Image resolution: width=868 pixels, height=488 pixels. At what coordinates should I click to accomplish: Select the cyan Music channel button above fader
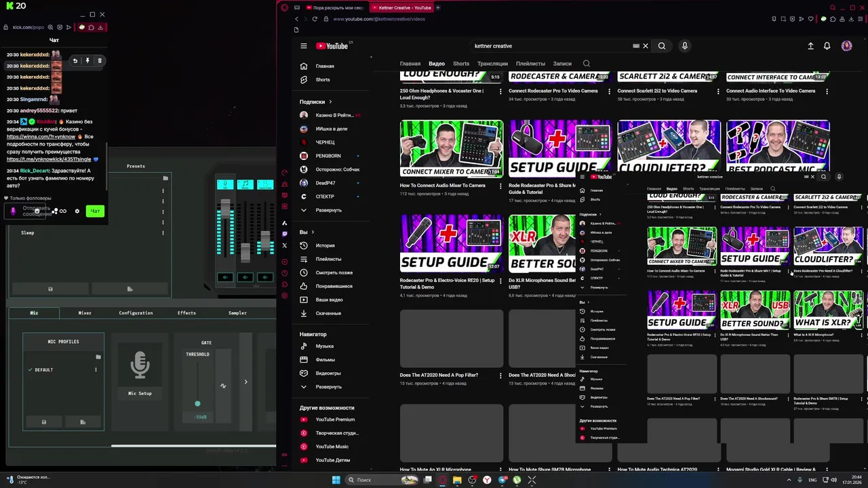(x=245, y=184)
